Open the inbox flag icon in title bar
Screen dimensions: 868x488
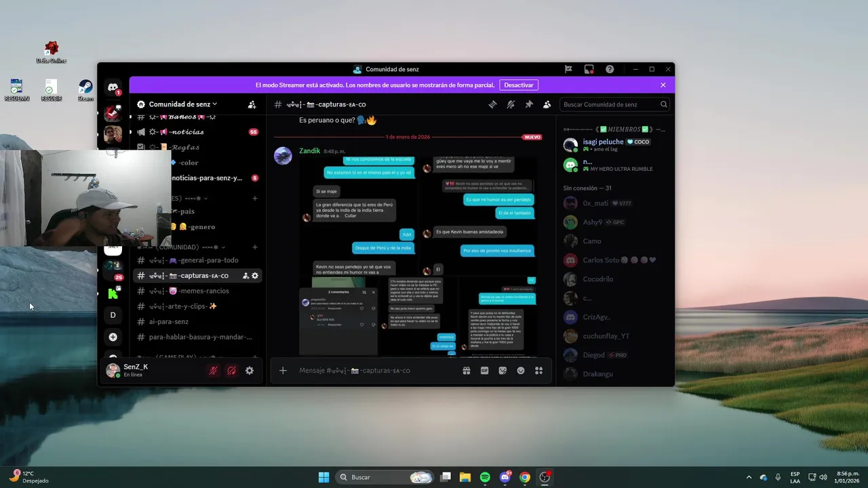568,69
